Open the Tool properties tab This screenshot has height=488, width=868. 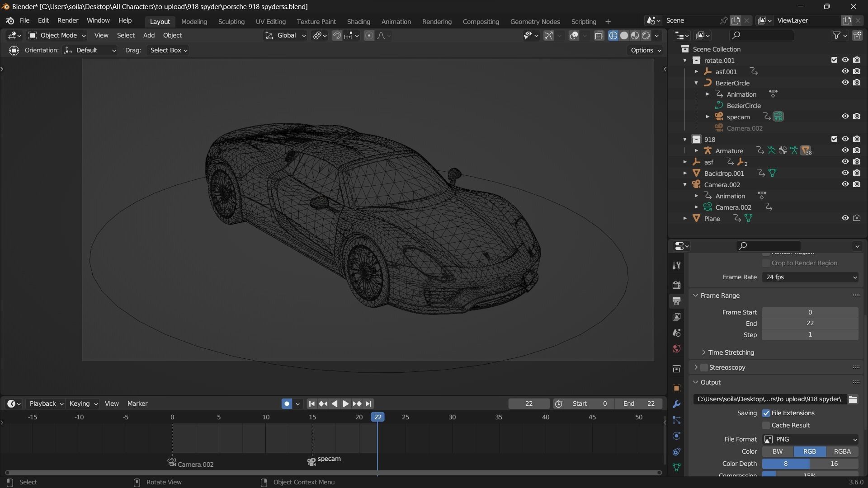pyautogui.click(x=676, y=266)
